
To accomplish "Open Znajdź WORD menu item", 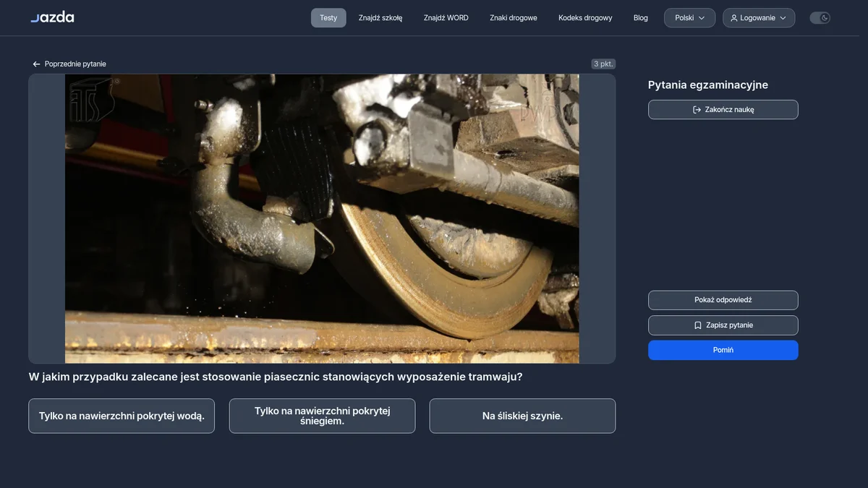I will click(x=446, y=18).
